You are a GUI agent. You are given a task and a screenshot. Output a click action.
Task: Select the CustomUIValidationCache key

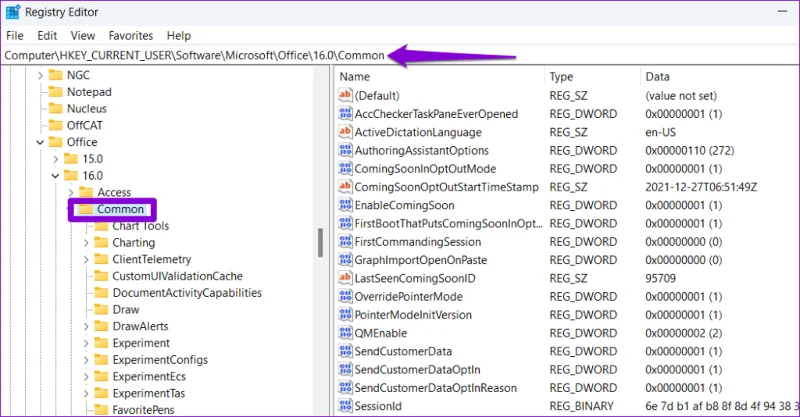178,276
